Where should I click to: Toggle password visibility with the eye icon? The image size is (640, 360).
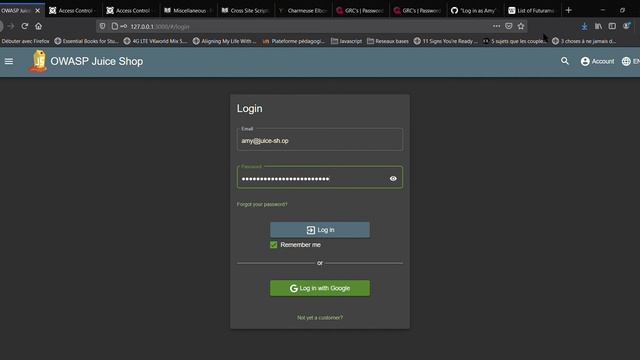click(393, 179)
